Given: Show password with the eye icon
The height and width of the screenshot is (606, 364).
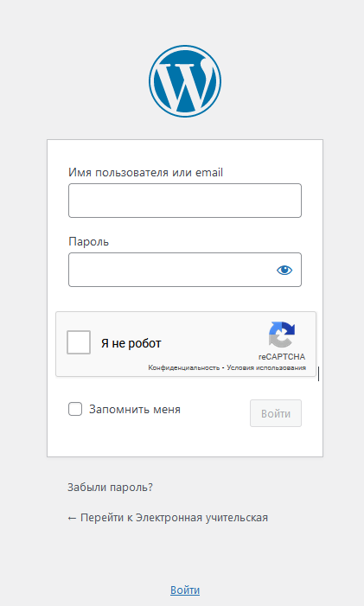Looking at the screenshot, I should [284, 270].
